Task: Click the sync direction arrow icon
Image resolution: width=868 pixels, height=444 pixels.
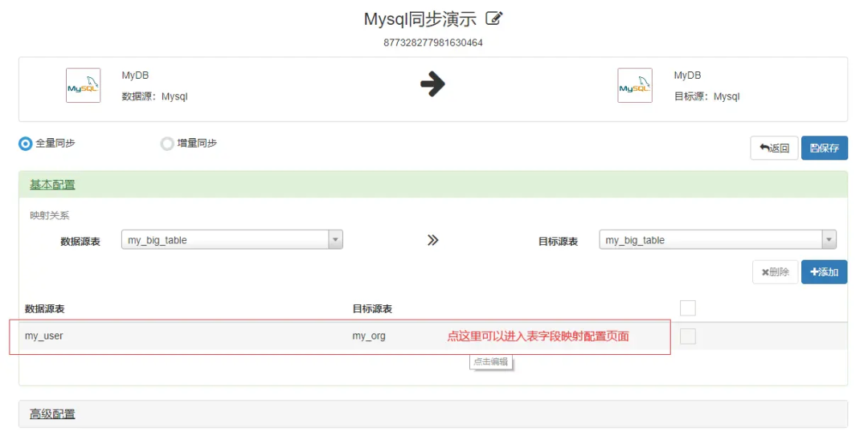Action: (432, 84)
